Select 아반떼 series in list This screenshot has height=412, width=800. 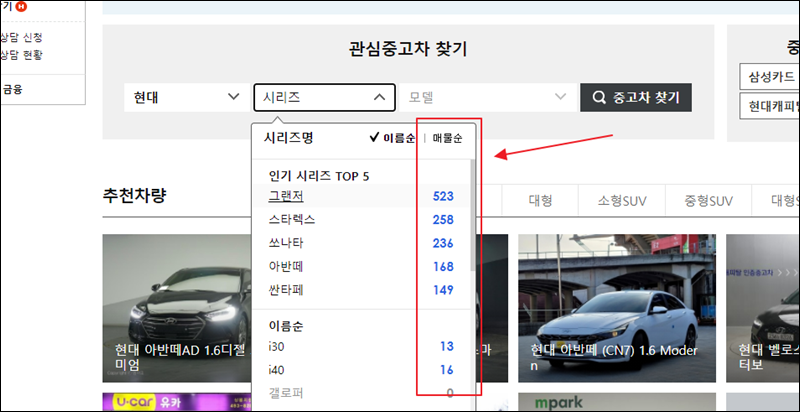[286, 267]
